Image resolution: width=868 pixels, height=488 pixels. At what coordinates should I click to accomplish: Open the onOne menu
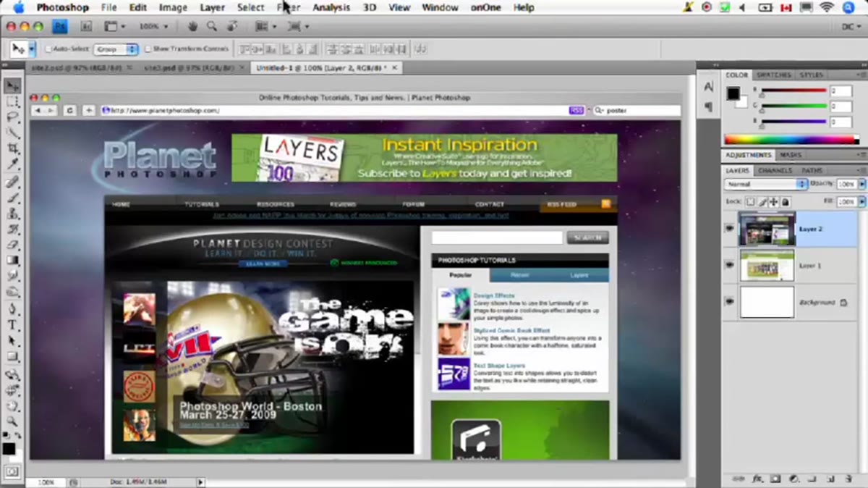[x=485, y=7]
